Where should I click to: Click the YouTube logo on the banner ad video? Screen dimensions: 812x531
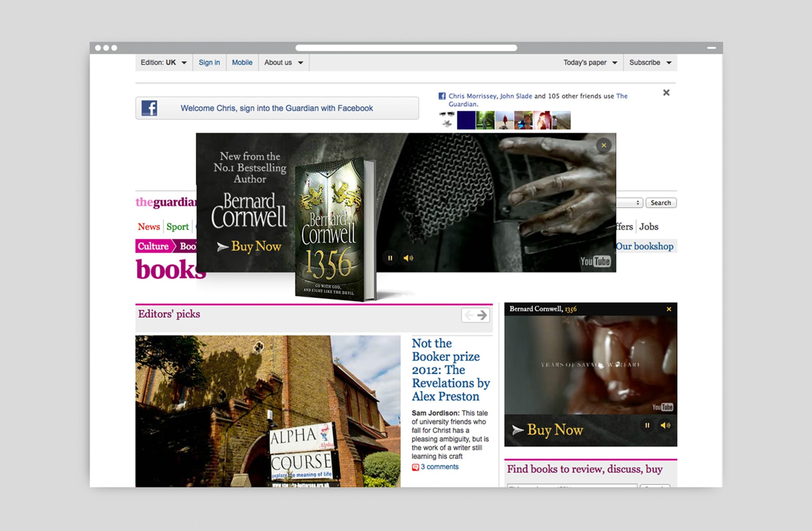[595, 261]
